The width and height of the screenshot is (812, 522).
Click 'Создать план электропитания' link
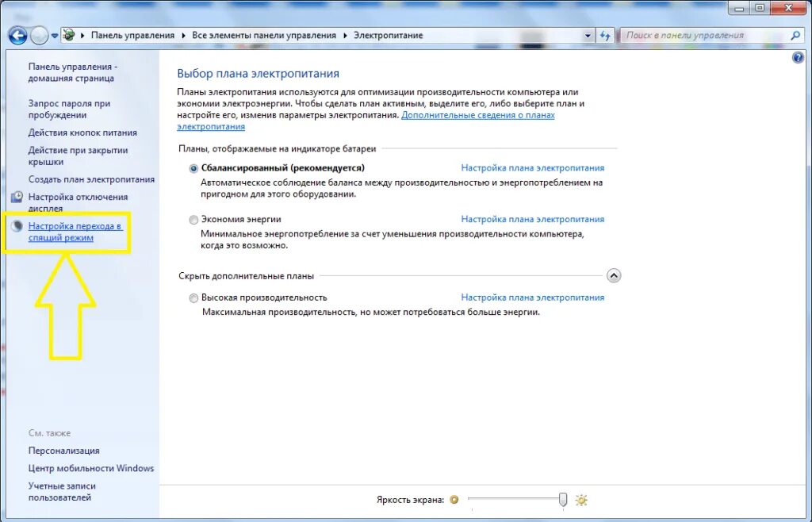click(91, 179)
